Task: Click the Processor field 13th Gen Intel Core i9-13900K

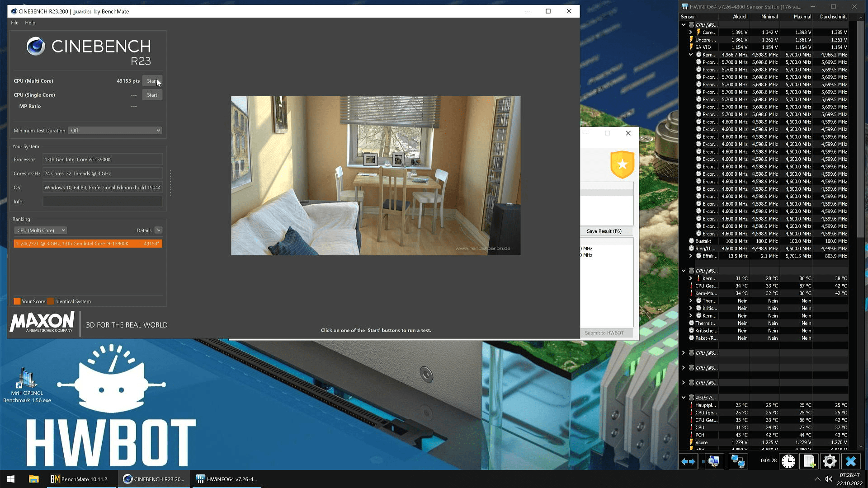Action: [x=103, y=160]
